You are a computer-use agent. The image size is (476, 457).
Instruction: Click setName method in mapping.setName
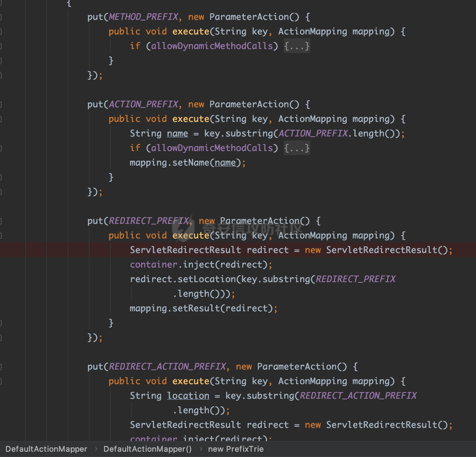point(191,163)
